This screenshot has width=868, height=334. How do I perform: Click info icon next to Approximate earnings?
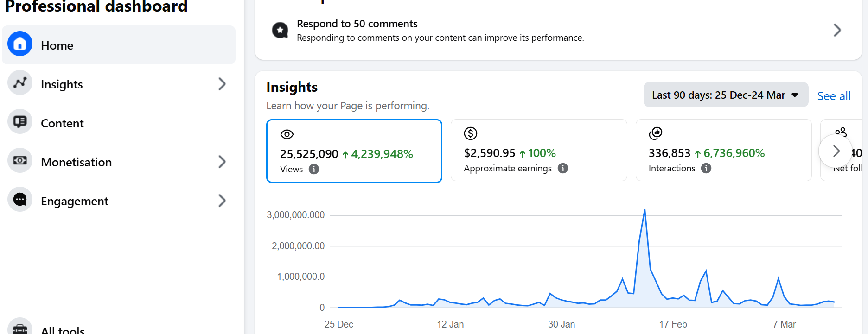click(x=563, y=168)
